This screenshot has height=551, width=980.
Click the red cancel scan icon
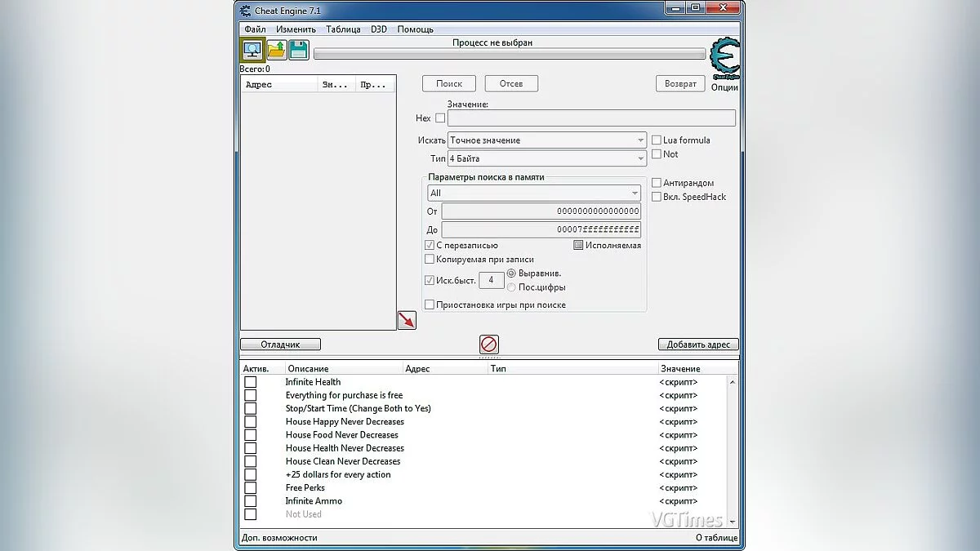coord(488,344)
